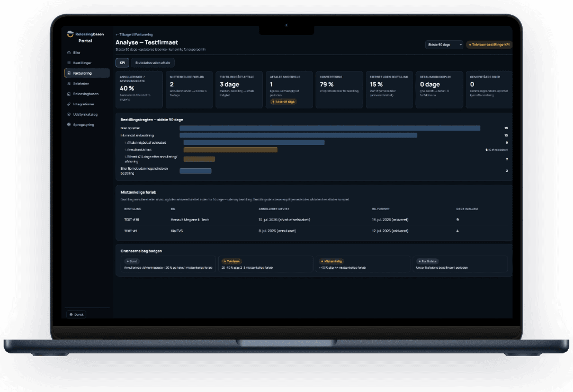573x392 pixels.
Task: Select the TEST-A10 Renault Megane row
Action: [314, 220]
